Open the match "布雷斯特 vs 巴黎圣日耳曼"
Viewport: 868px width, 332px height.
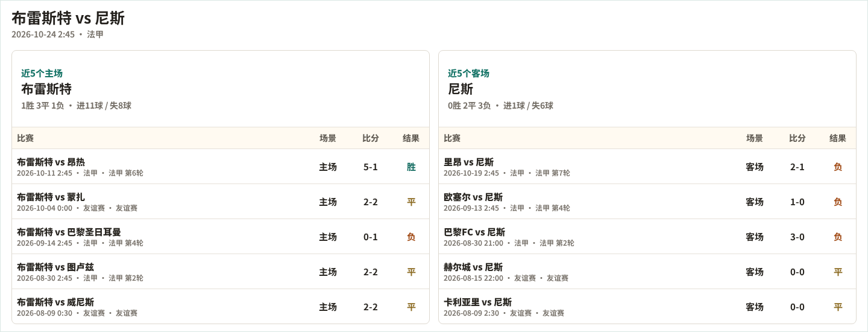coord(69,232)
